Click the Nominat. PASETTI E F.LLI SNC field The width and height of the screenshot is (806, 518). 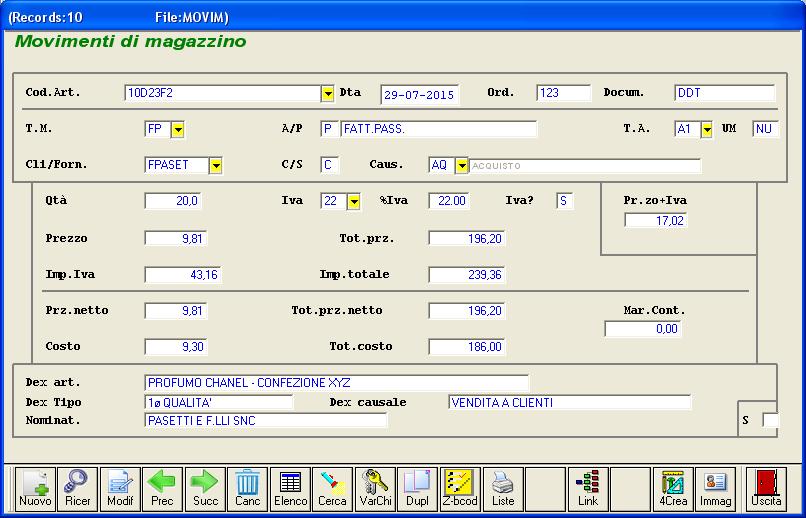click(266, 420)
